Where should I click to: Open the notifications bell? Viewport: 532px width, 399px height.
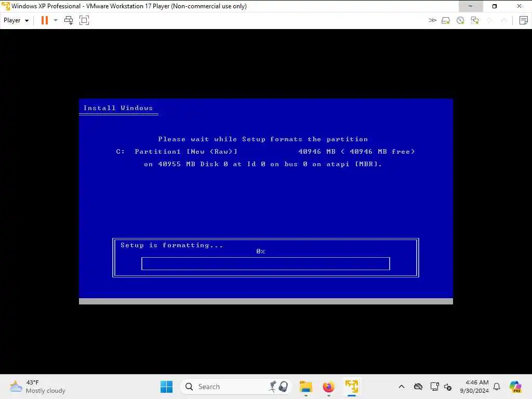pyautogui.click(x=497, y=387)
